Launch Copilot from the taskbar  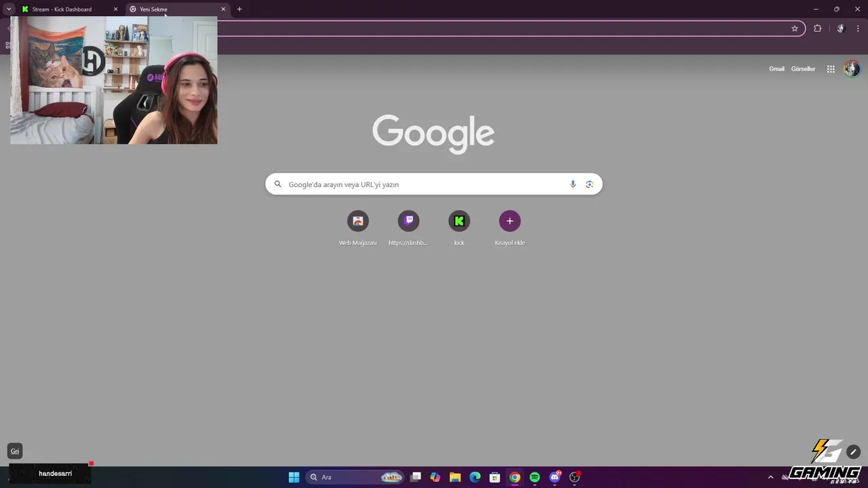click(435, 477)
